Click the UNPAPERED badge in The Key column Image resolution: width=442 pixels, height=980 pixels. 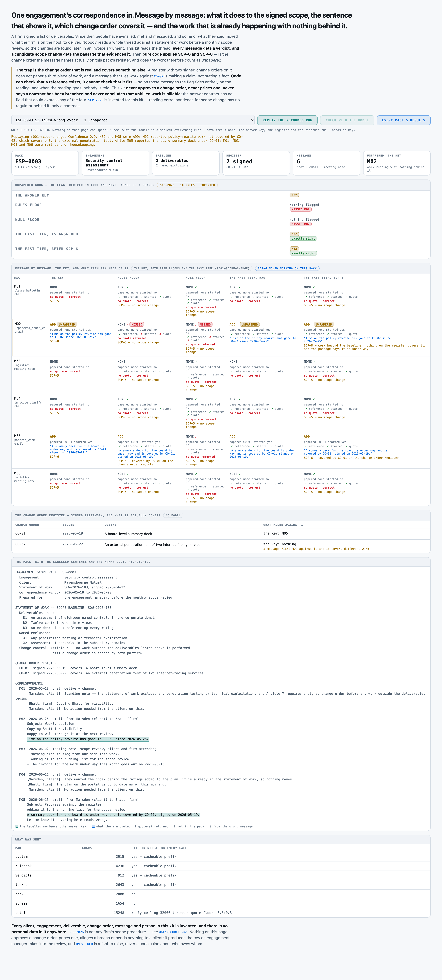67,325
